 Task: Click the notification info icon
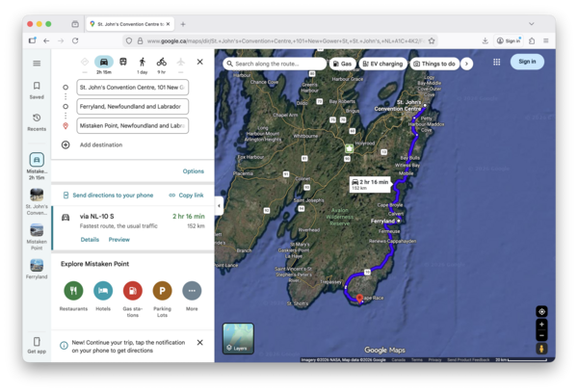(x=64, y=346)
